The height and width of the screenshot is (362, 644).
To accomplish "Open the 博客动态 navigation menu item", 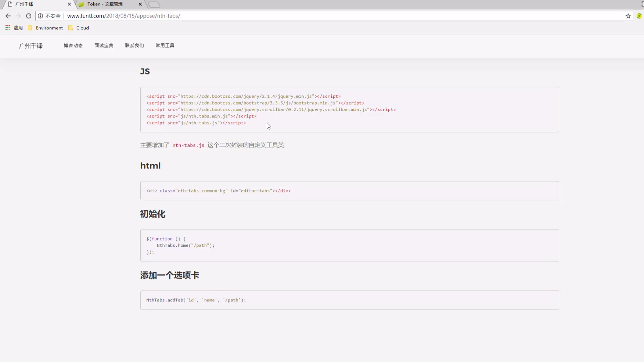I will tap(73, 46).
